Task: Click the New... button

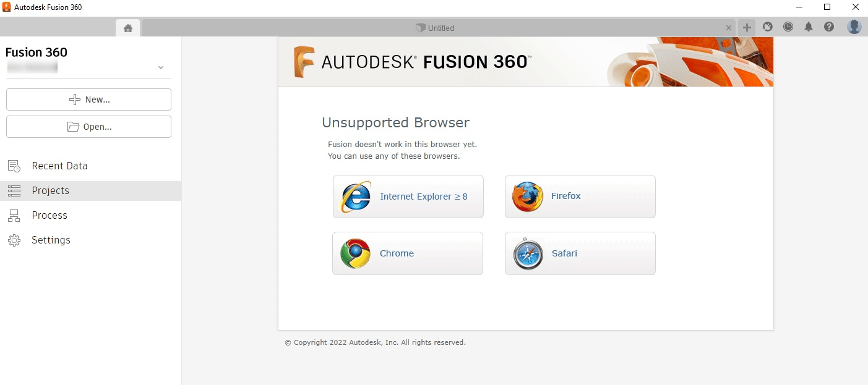Action: coord(88,99)
